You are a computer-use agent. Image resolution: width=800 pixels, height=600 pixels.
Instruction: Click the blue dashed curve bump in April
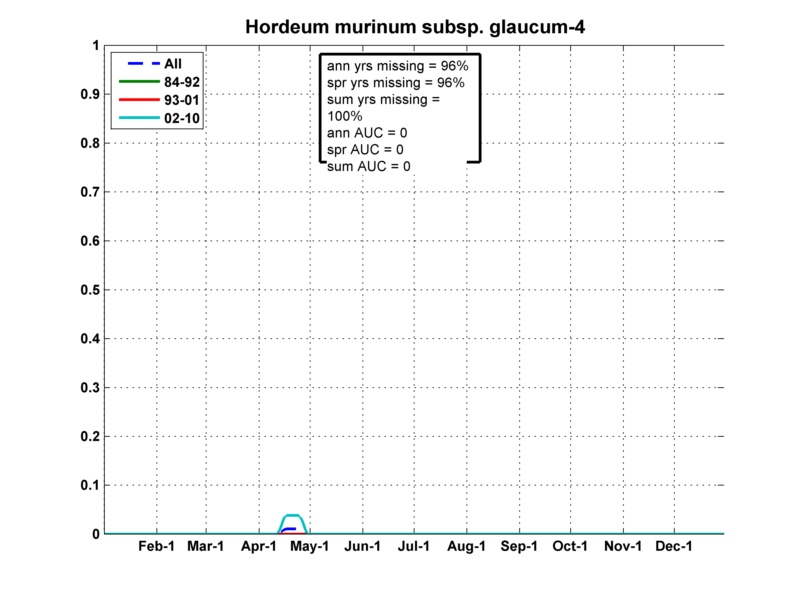289,529
